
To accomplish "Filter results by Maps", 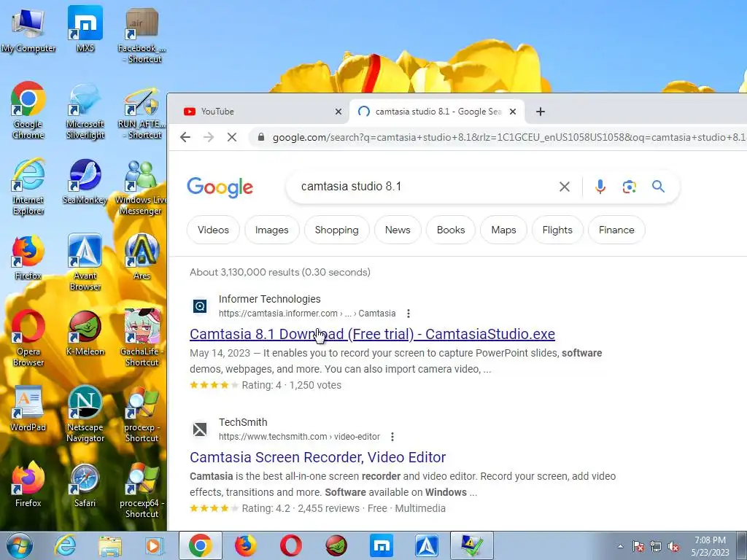I will pyautogui.click(x=503, y=230).
